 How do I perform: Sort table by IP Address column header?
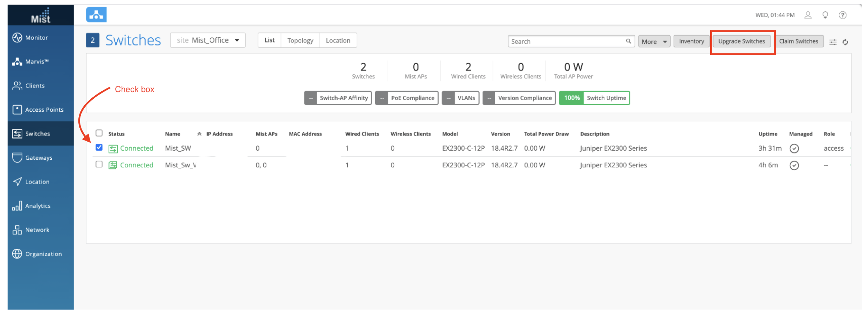click(219, 134)
